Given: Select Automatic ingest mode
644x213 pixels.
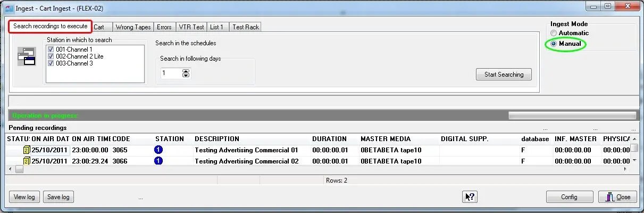Looking at the screenshot, I should (x=554, y=33).
